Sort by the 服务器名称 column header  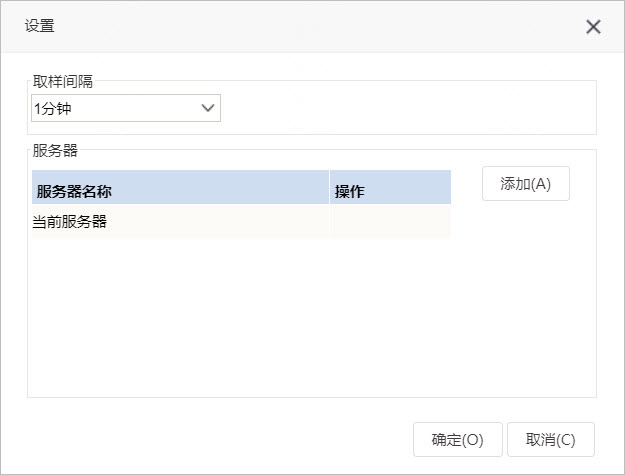click(181, 187)
